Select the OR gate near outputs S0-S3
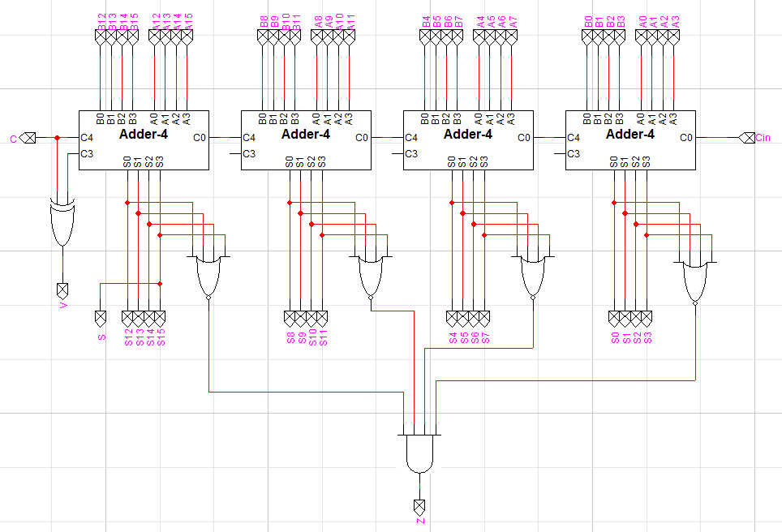The image size is (782, 532). tap(694, 272)
